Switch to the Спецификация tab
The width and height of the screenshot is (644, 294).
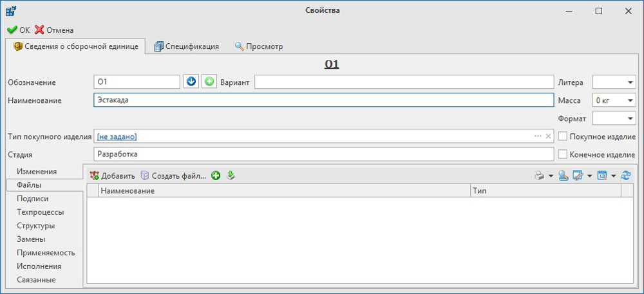pyautogui.click(x=186, y=46)
